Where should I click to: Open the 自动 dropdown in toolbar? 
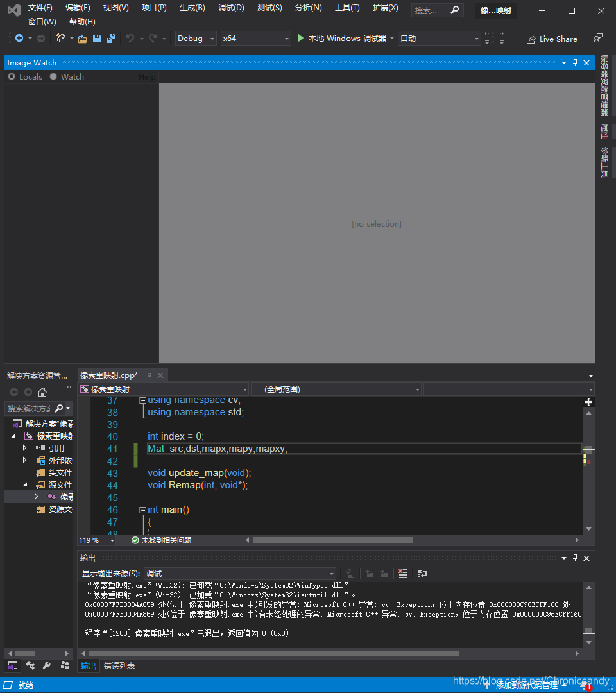(x=476, y=39)
